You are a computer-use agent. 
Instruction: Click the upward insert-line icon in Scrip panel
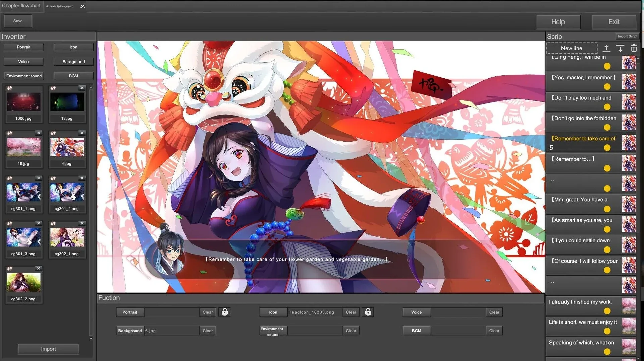coord(606,48)
